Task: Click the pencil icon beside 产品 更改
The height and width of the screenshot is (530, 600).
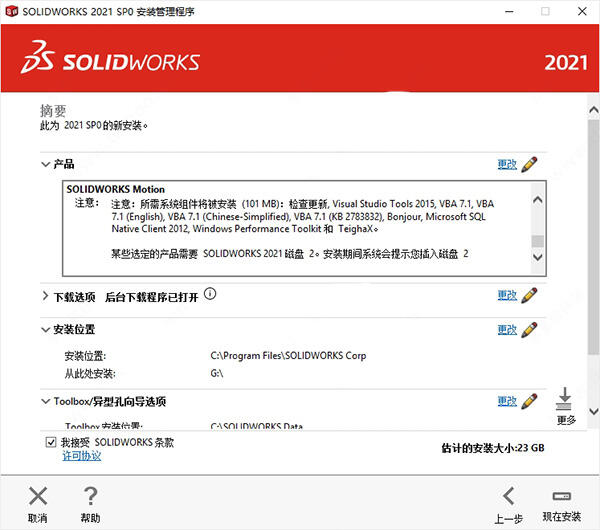Action: click(529, 165)
